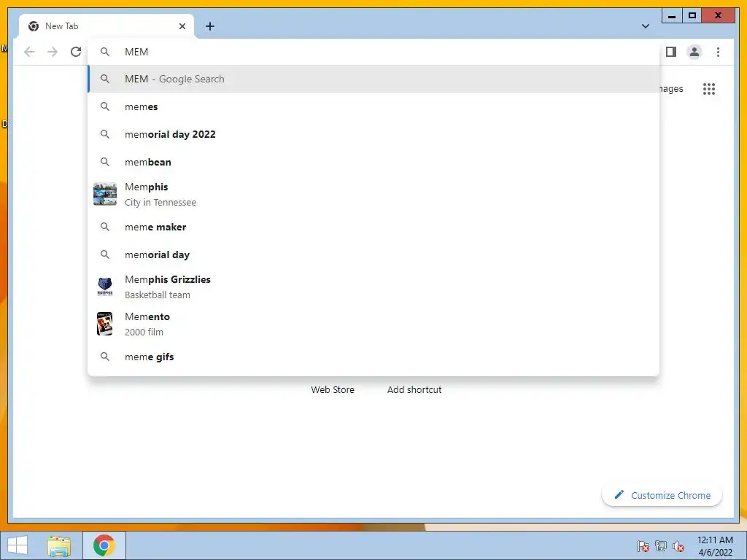Choose the 'meme gifs' suggestion
This screenshot has height=560, width=747.
(374, 357)
